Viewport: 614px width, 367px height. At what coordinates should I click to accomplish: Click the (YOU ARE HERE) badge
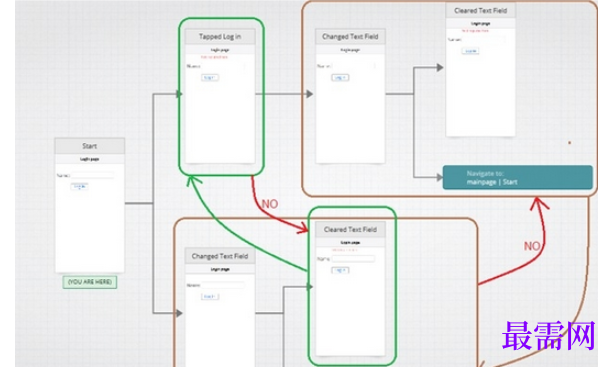click(90, 282)
